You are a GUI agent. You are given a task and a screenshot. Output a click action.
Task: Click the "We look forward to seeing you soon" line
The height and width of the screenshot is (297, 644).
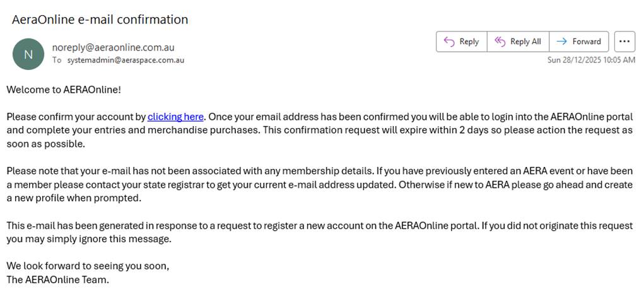tap(88, 266)
